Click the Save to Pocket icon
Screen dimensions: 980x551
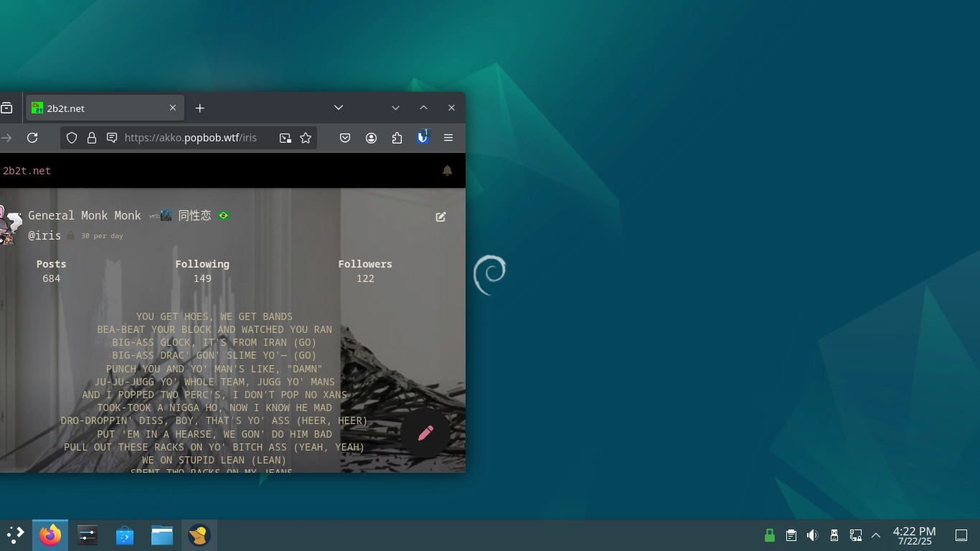pos(345,138)
